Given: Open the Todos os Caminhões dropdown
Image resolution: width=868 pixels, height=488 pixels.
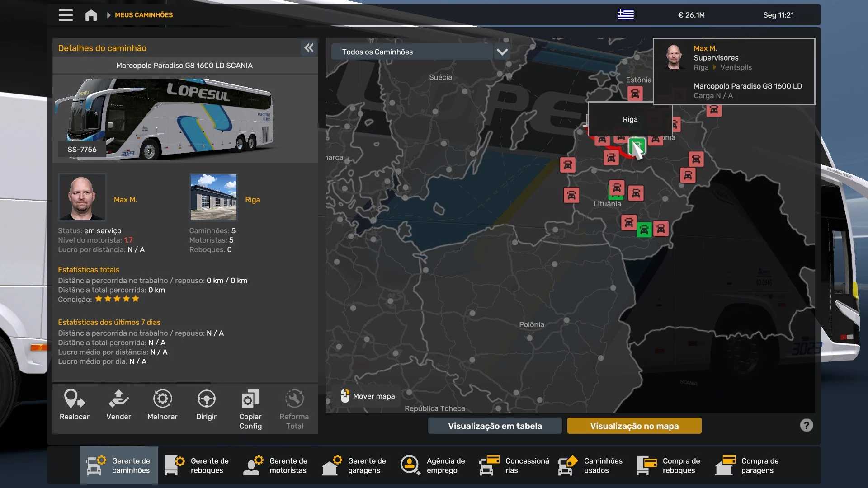Looking at the screenshot, I should coord(411,52).
